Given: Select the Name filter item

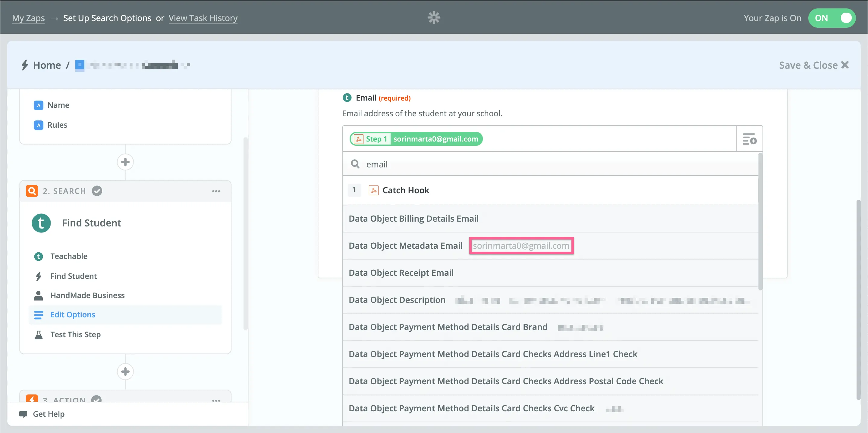Looking at the screenshot, I should 58,105.
